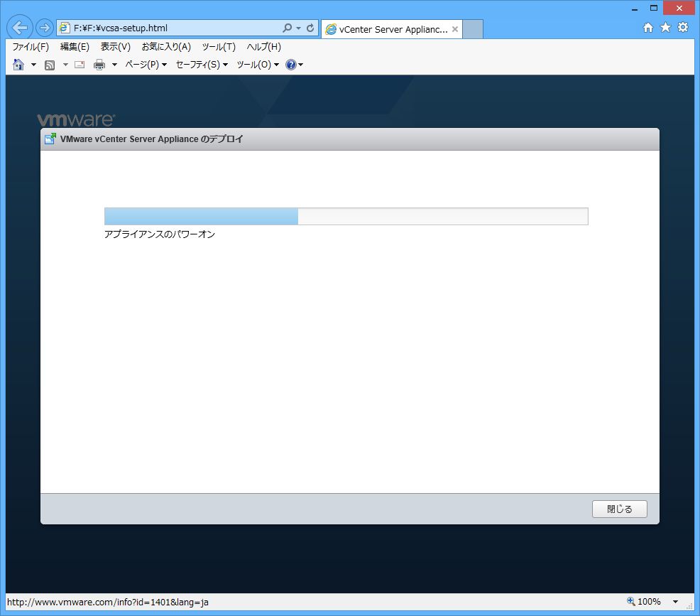Click the deployment progress bar

346,216
